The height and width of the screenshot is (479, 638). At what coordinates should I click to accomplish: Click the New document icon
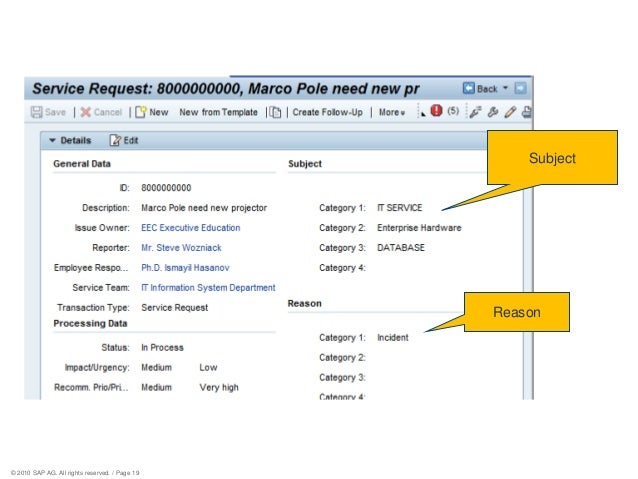click(x=141, y=112)
